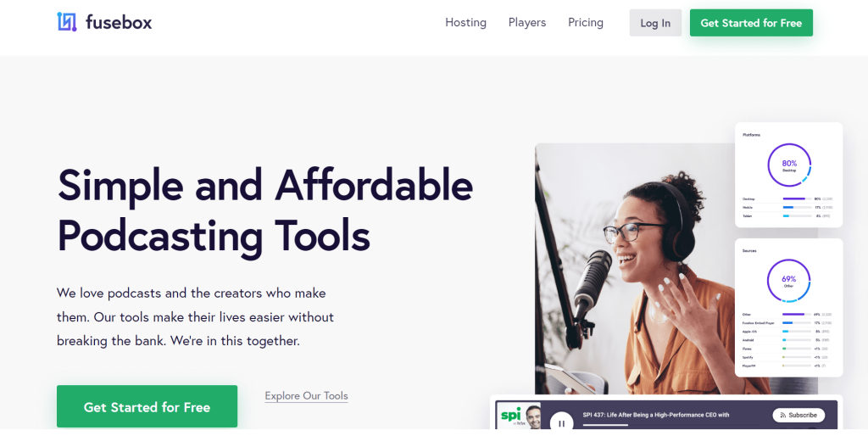Click the Sources 69% donut chart
868x447 pixels.
point(789,281)
